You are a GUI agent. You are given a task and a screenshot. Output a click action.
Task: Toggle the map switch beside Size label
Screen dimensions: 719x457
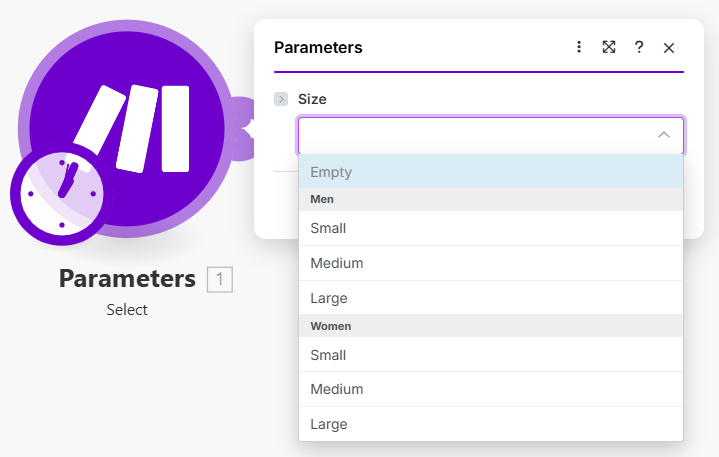tap(281, 99)
